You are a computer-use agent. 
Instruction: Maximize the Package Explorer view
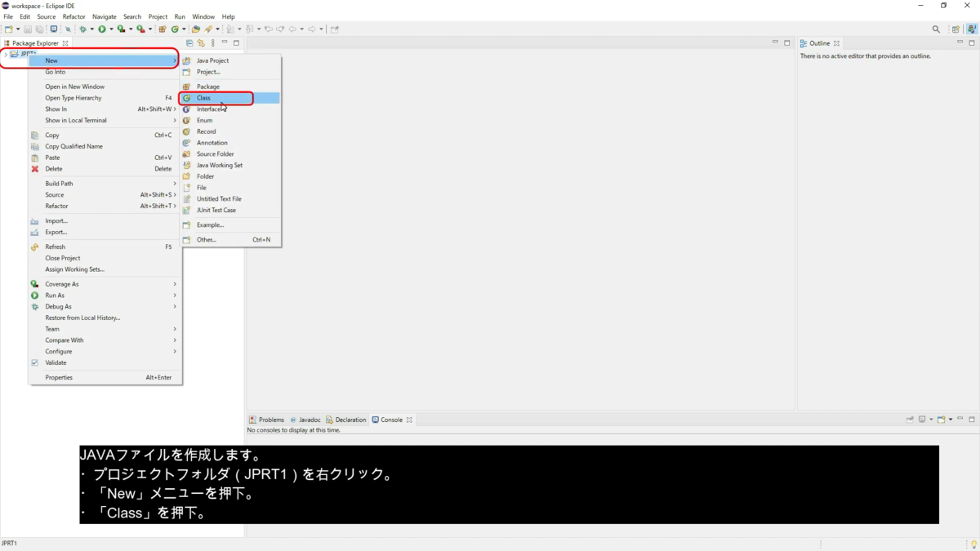point(236,43)
